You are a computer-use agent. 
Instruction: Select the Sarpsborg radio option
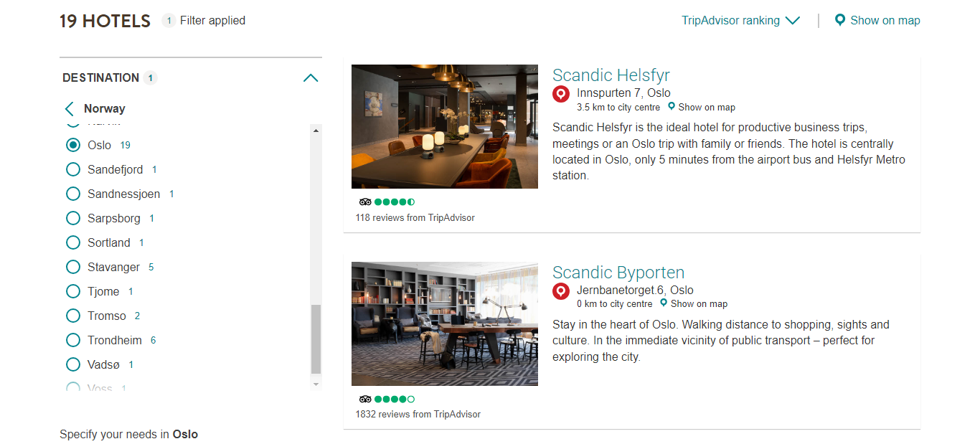coord(72,218)
